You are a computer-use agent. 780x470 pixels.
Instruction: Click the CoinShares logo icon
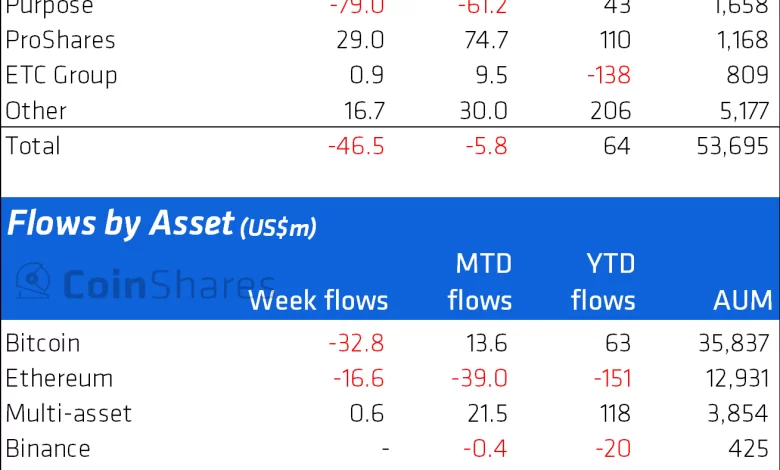click(x=33, y=284)
